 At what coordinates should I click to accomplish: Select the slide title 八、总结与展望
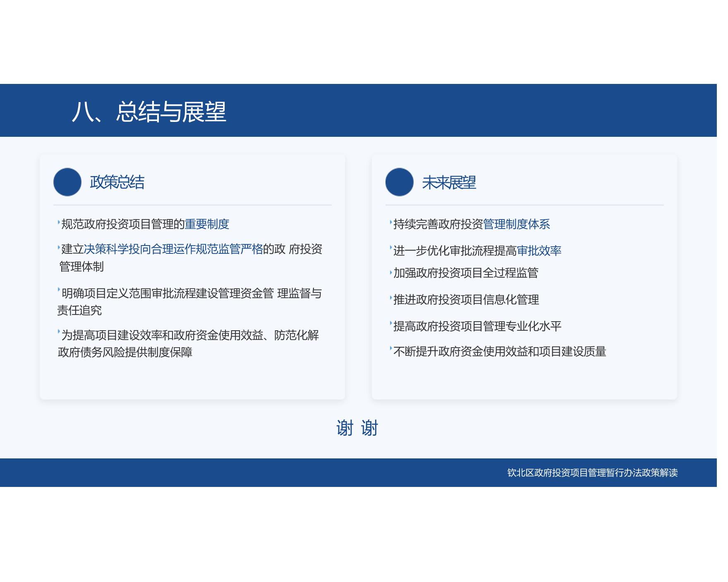149,112
